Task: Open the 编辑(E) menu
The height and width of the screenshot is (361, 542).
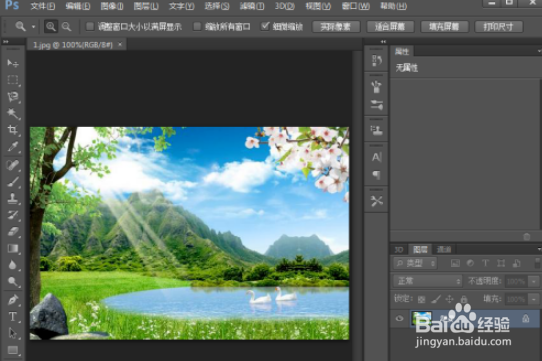Action: click(x=78, y=6)
